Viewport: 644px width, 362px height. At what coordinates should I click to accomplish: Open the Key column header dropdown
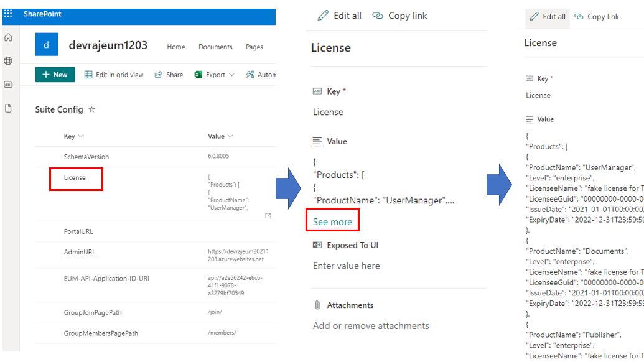tap(80, 136)
